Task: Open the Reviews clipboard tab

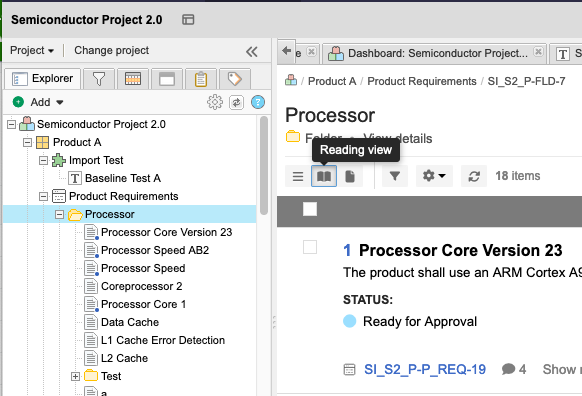Action: 201,79
